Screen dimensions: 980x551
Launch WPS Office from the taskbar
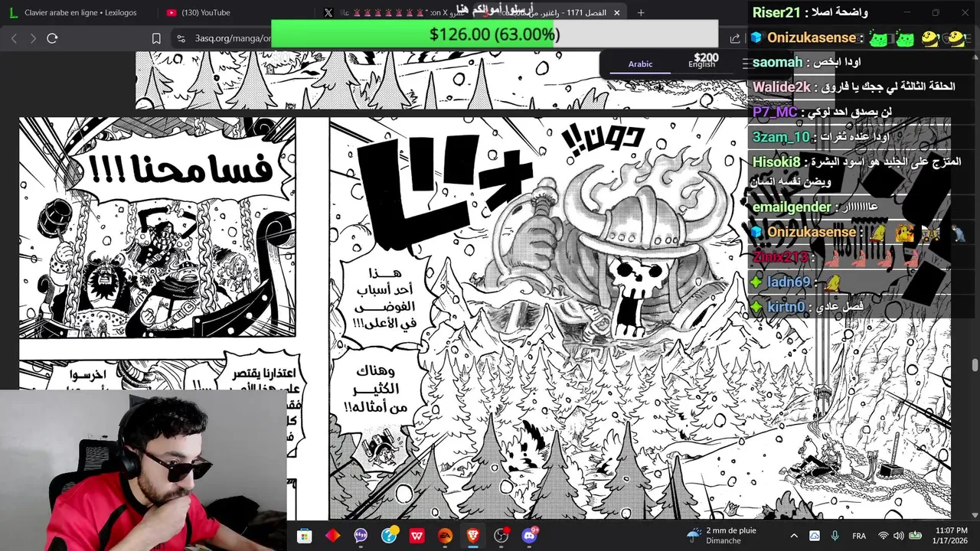tap(416, 536)
